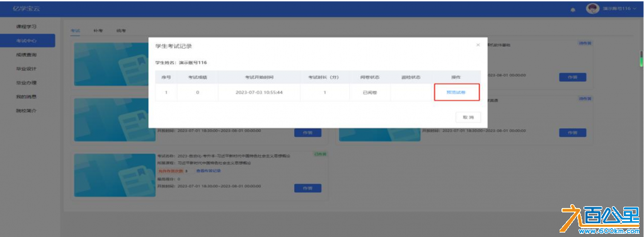Click the 已作答 status tag on the exam card

click(x=320, y=154)
